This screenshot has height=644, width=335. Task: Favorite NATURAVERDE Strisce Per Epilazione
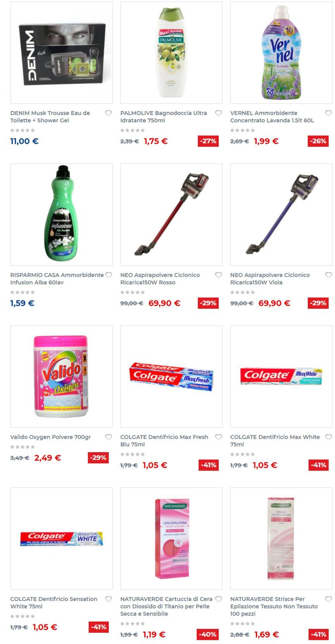pyautogui.click(x=329, y=599)
